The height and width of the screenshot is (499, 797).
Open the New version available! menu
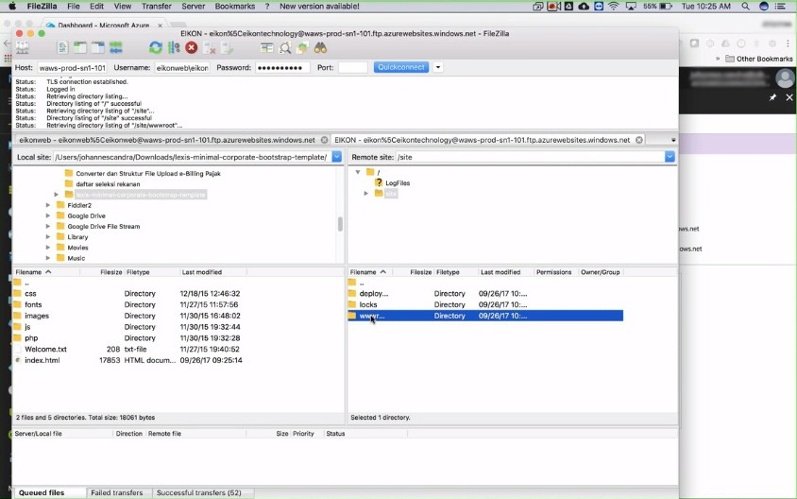click(319, 6)
